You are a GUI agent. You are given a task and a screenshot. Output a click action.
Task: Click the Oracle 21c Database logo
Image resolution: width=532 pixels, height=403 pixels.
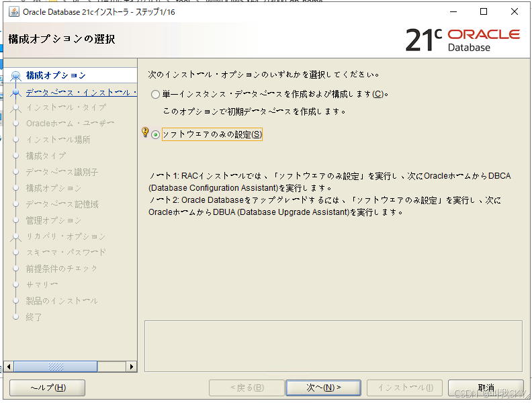point(462,40)
